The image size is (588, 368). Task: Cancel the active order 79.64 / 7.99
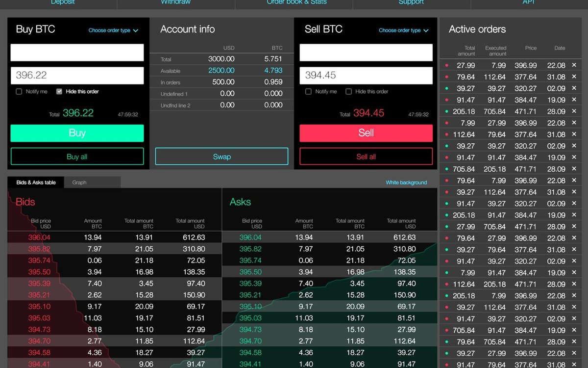point(574,181)
